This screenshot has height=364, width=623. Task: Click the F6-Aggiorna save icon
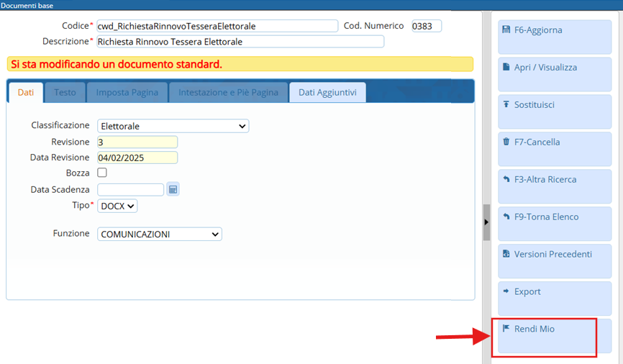coord(506,30)
